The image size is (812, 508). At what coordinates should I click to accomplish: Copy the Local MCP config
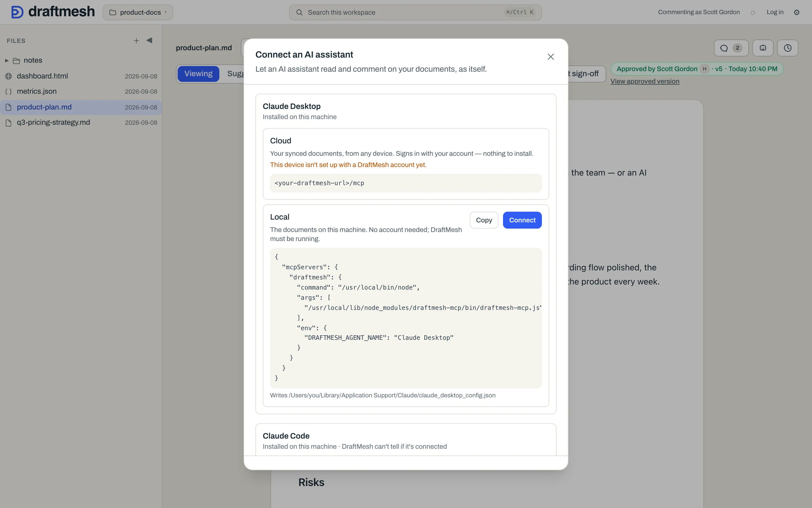point(484,220)
